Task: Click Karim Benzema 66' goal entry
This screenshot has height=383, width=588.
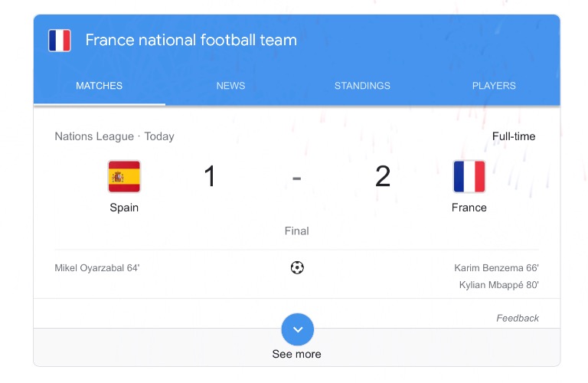Action: point(496,268)
